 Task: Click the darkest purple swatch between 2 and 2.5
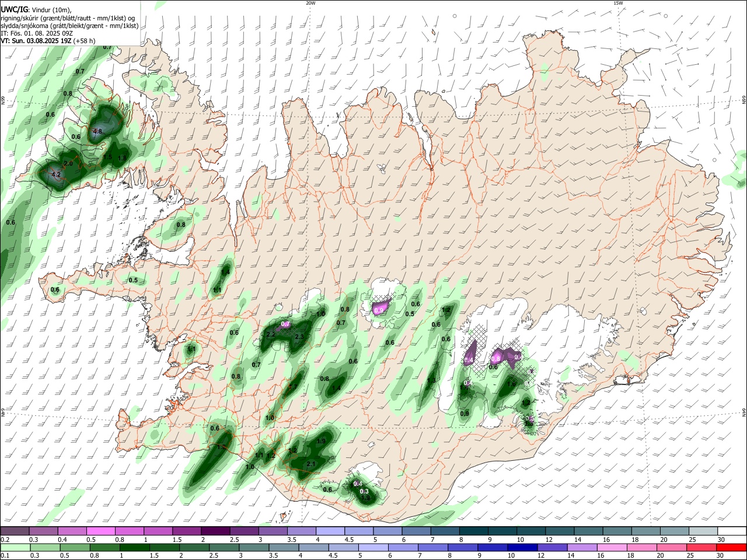(215, 531)
